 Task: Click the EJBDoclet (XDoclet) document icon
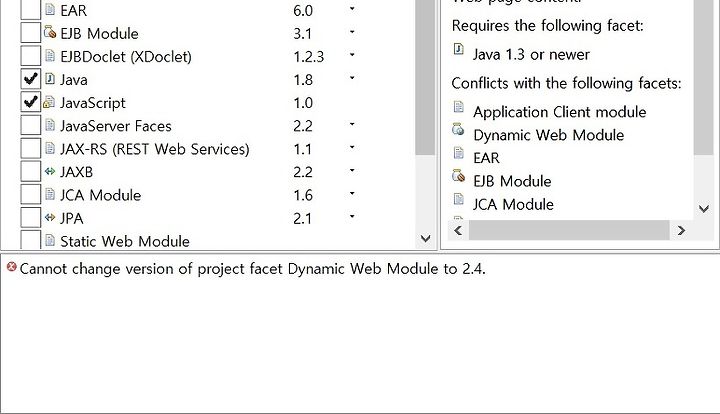pyautogui.click(x=50, y=56)
